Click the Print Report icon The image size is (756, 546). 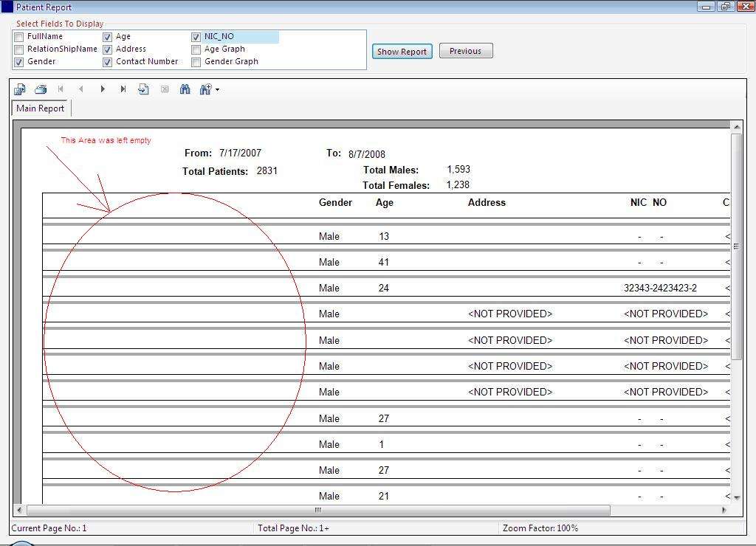41,89
